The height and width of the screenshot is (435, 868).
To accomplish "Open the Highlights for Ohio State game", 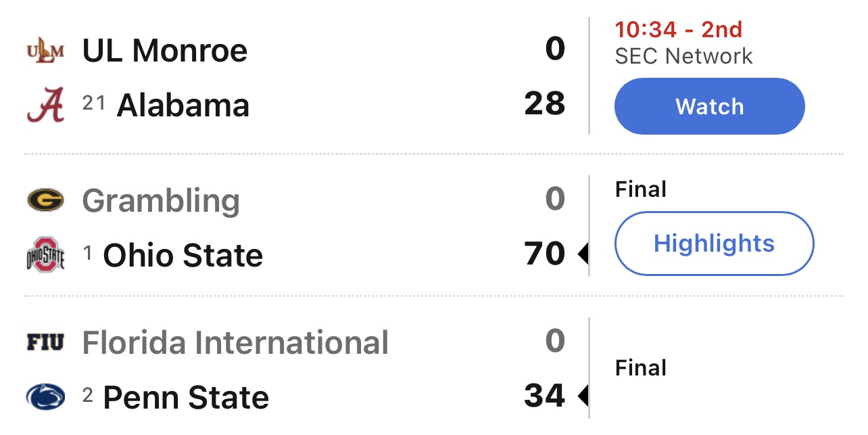I will coord(714,244).
